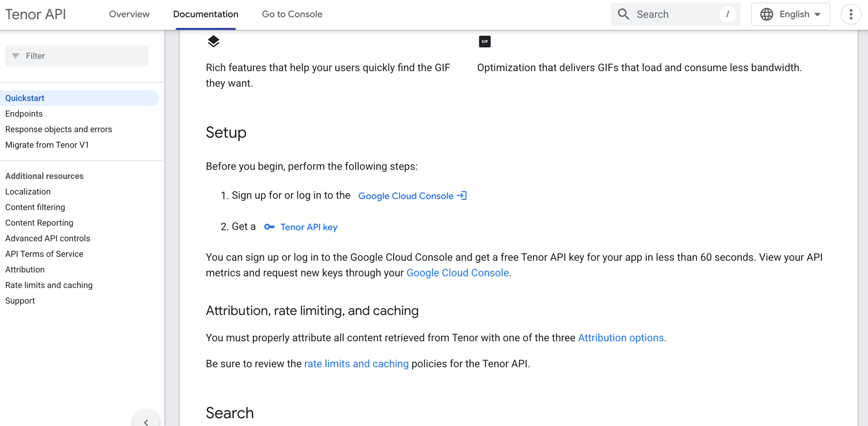This screenshot has width=868, height=426.
Task: Click the globe language icon
Action: tap(766, 14)
